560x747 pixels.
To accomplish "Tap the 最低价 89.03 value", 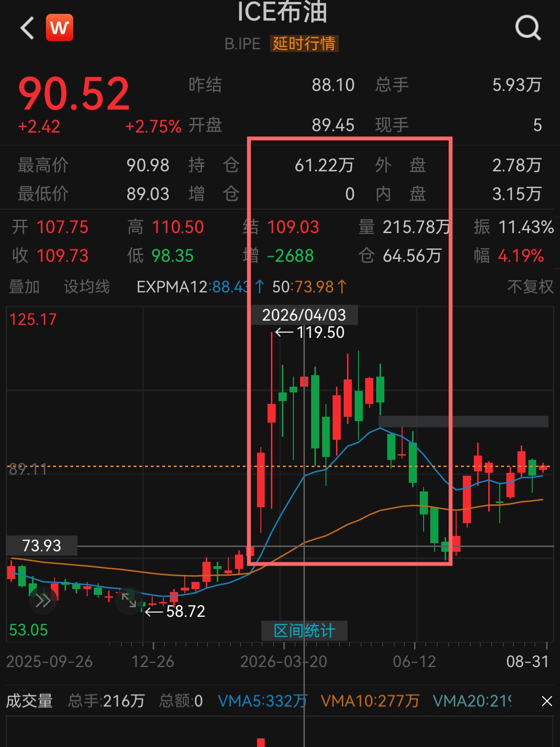I will 148,194.
